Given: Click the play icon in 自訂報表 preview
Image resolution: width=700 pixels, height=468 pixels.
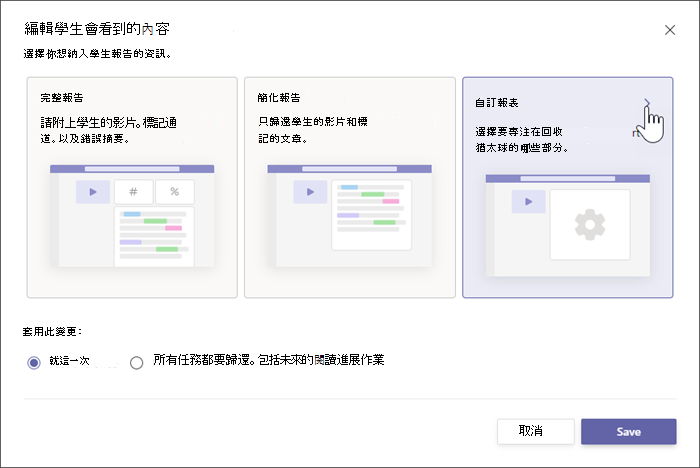Looking at the screenshot, I should 529,201.
